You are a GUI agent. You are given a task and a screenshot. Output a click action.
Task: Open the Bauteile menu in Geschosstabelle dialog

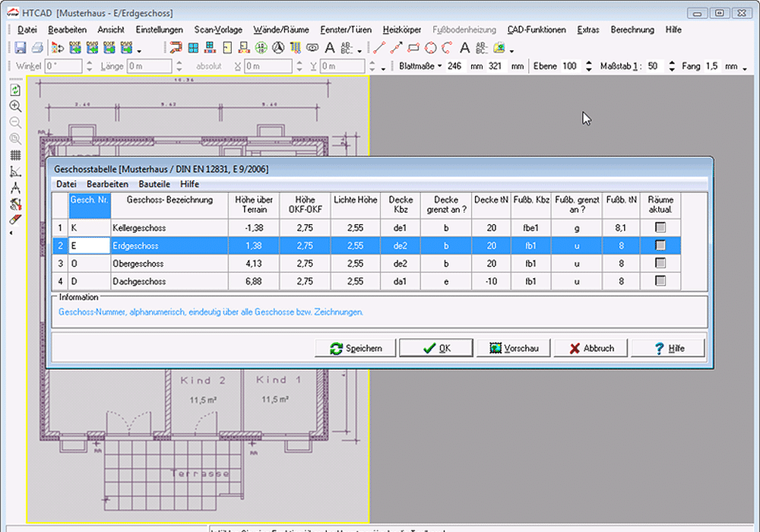(154, 184)
